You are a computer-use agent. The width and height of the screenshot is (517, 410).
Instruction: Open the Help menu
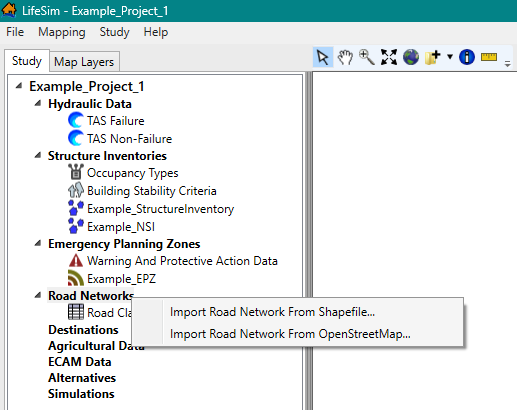(156, 32)
